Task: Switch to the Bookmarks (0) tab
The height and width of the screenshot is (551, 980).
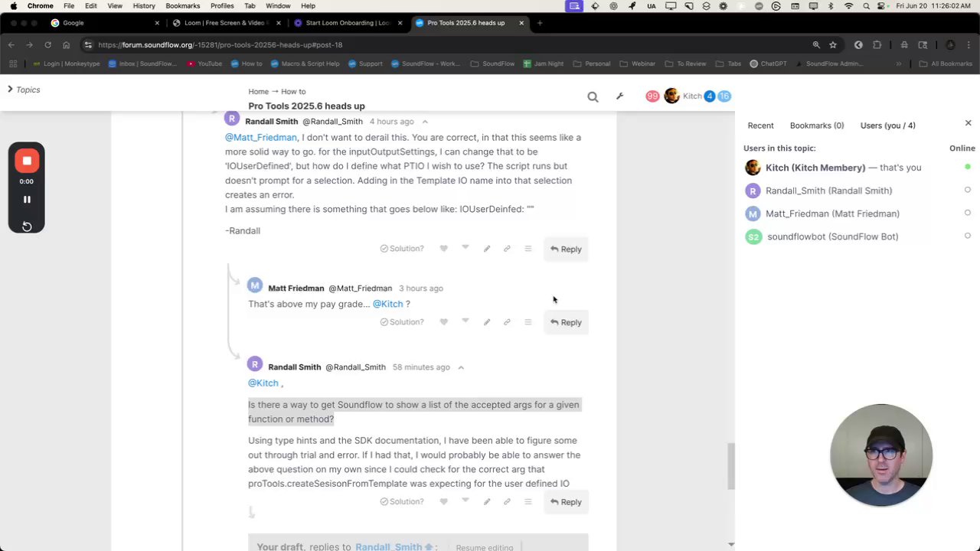Action: coord(817,126)
